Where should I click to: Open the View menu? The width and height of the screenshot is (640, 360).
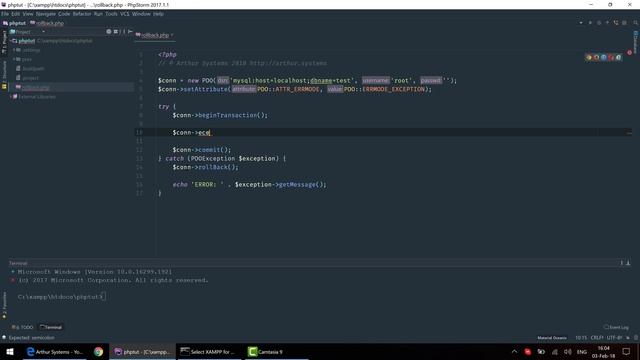point(28,14)
